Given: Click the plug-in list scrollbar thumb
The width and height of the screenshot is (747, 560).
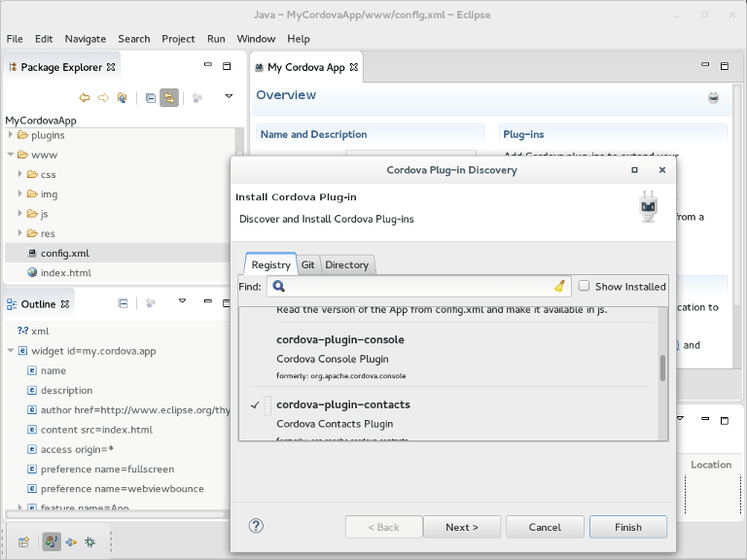Looking at the screenshot, I should point(662,368).
